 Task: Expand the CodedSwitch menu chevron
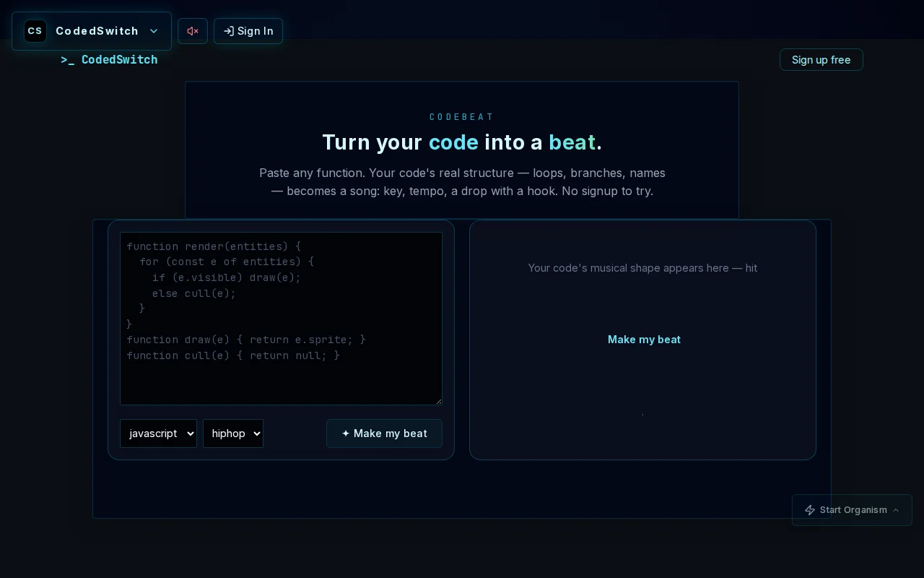pyautogui.click(x=154, y=31)
